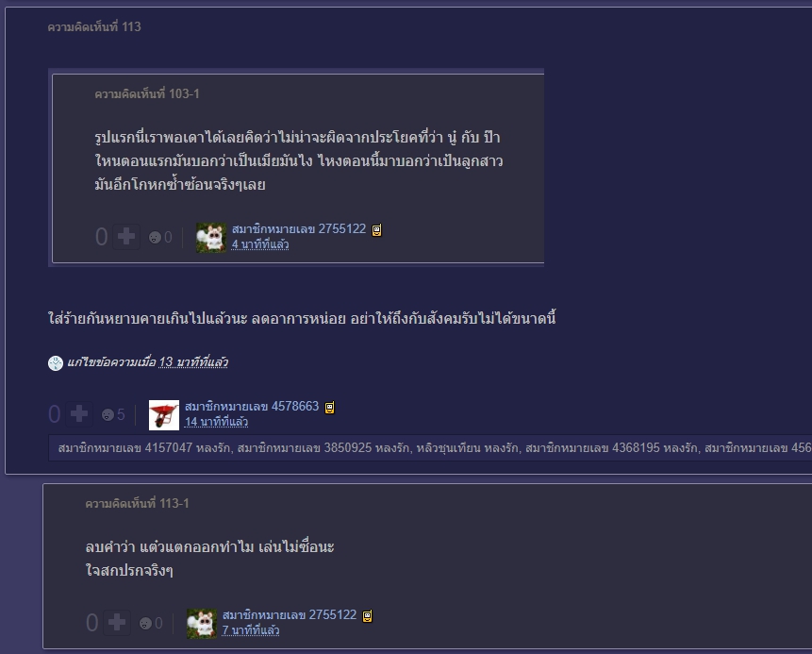812x654 pixels.
Task: Open hamster avatar in quoted comment 103-1
Action: (x=211, y=238)
